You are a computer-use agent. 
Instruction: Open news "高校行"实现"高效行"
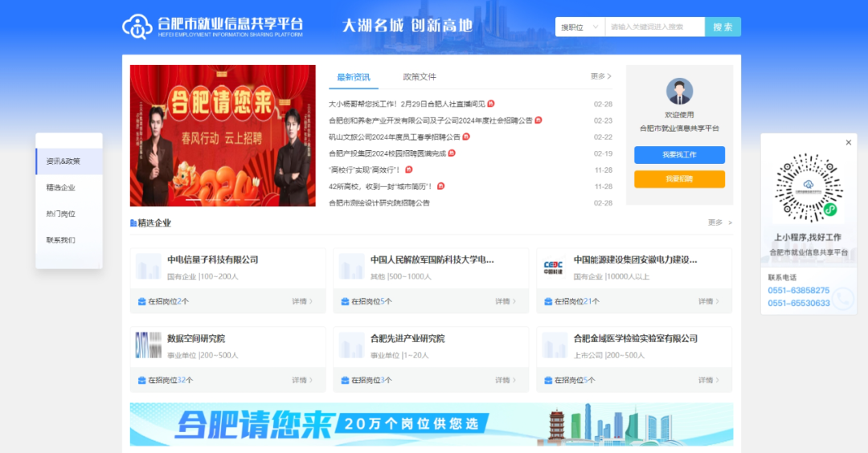[x=365, y=169]
